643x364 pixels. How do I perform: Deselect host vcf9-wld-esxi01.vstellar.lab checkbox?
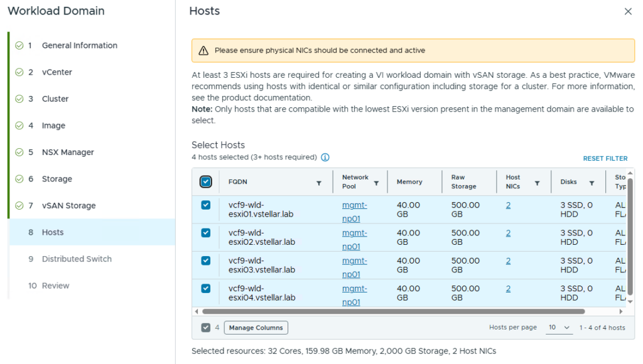pyautogui.click(x=206, y=205)
